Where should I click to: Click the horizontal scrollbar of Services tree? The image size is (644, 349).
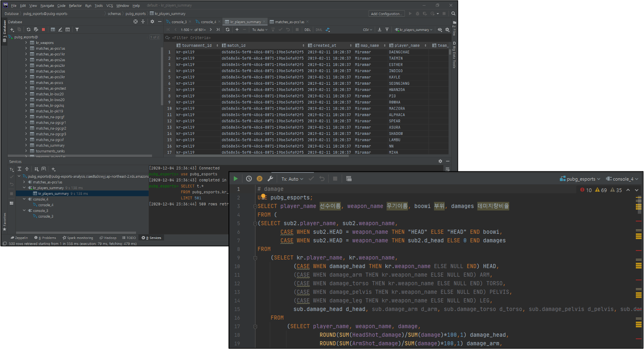click(75, 232)
